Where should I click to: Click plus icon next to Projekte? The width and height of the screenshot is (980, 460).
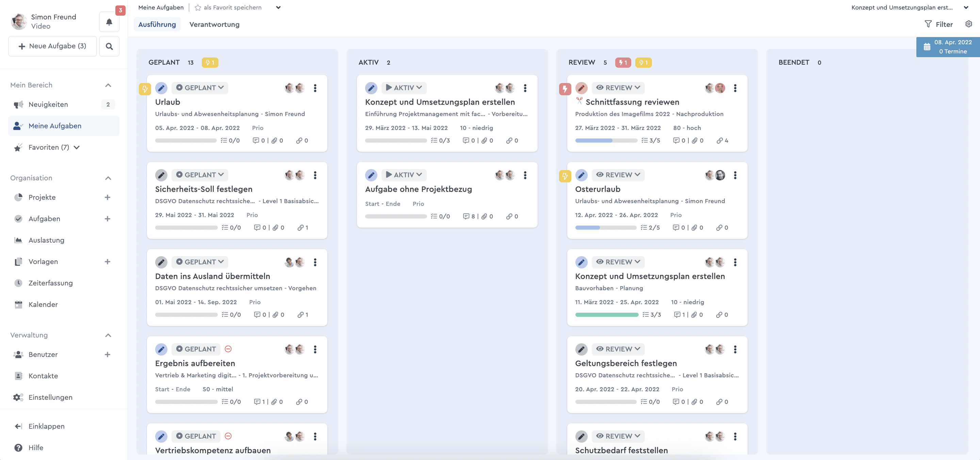pos(108,197)
